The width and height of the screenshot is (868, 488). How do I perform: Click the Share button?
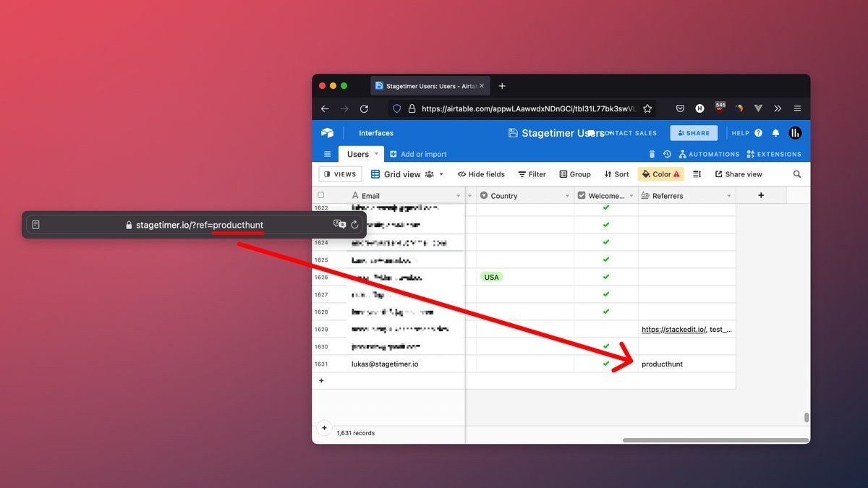click(694, 133)
